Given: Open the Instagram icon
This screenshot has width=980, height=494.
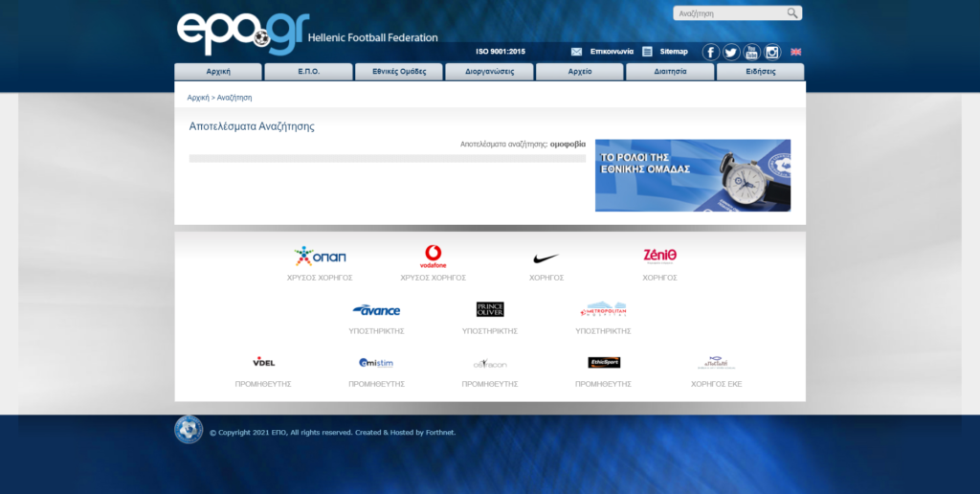Looking at the screenshot, I should 772,52.
